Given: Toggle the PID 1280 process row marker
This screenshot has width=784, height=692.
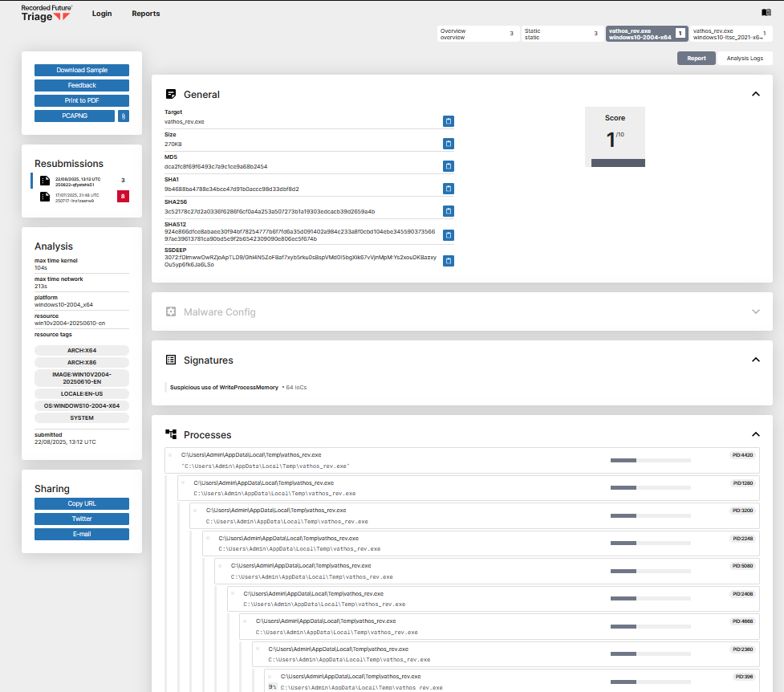Looking at the screenshot, I should 183,482.
